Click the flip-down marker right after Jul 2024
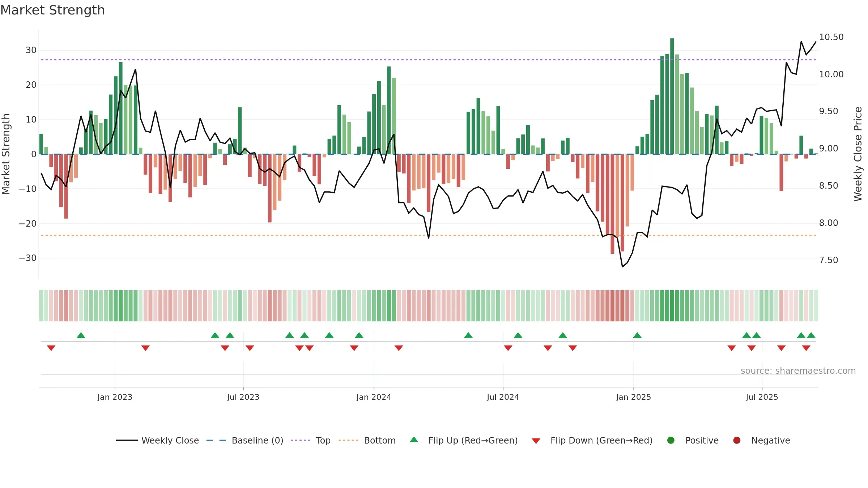This screenshot has width=868, height=488. click(508, 348)
